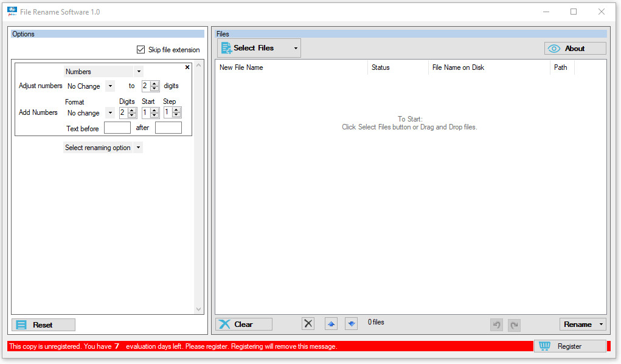Decrease the Add Numbers Digits value
The height and width of the screenshot is (364, 621).
coord(132,115)
